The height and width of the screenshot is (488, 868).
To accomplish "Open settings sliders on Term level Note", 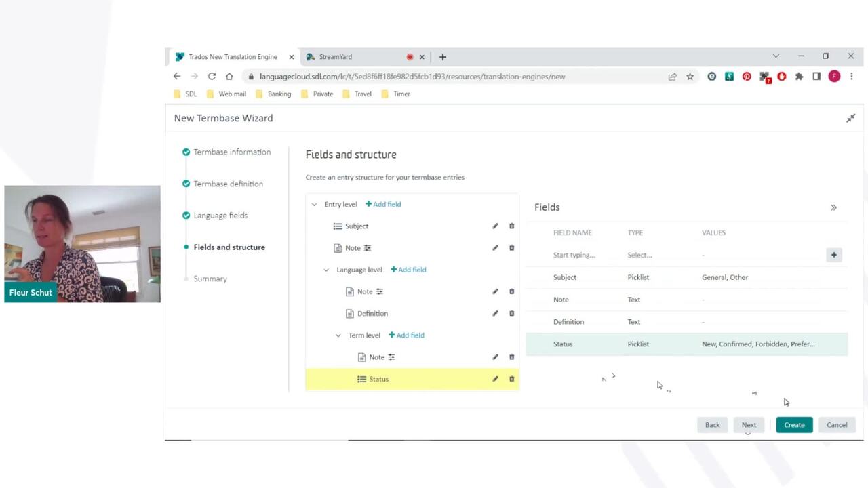I will (391, 357).
